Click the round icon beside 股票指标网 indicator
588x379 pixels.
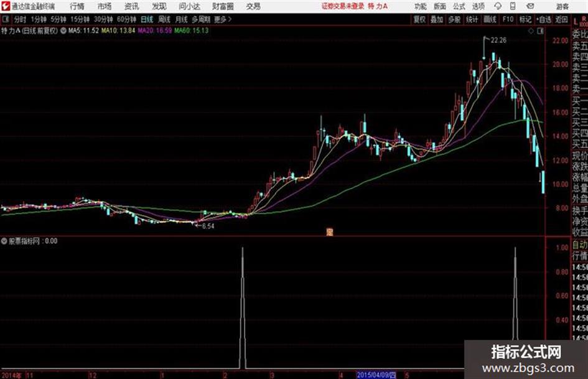4,241
